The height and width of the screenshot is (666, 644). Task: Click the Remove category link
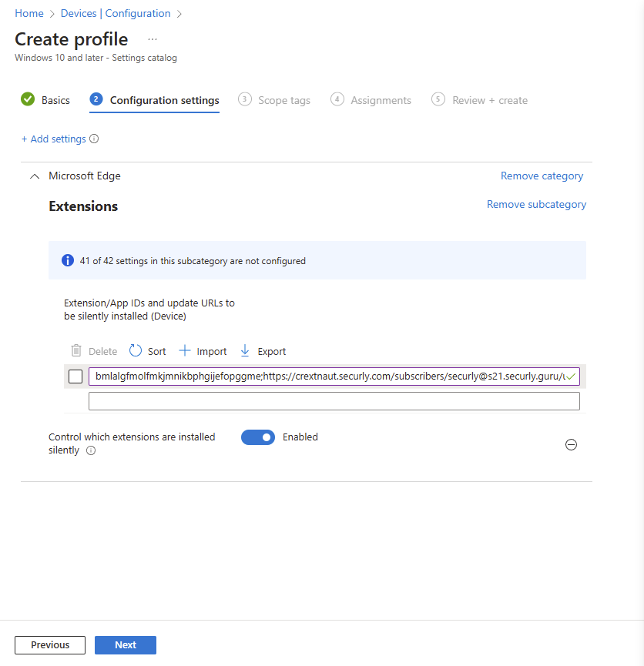point(542,176)
